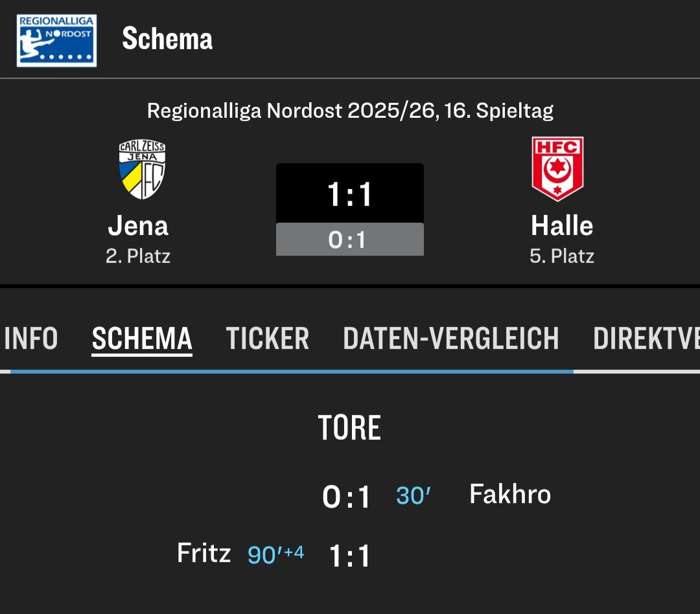
Task: Click the Regionalliga Nordost league logo
Action: (x=56, y=40)
